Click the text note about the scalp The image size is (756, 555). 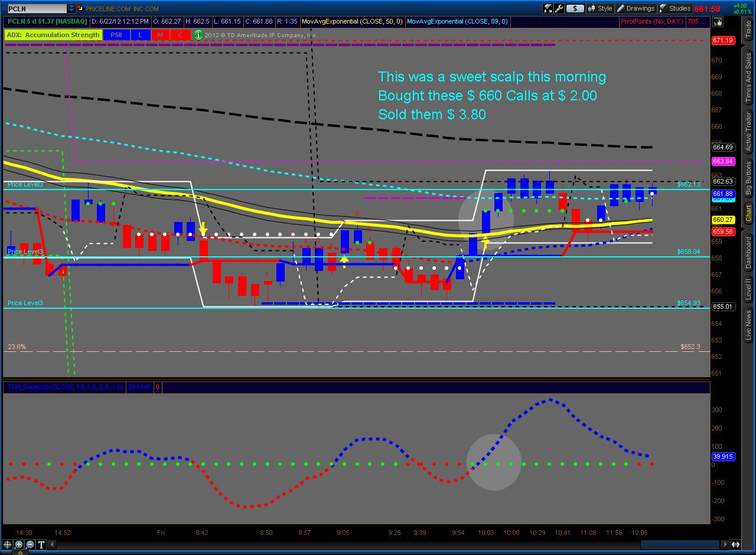click(x=492, y=95)
